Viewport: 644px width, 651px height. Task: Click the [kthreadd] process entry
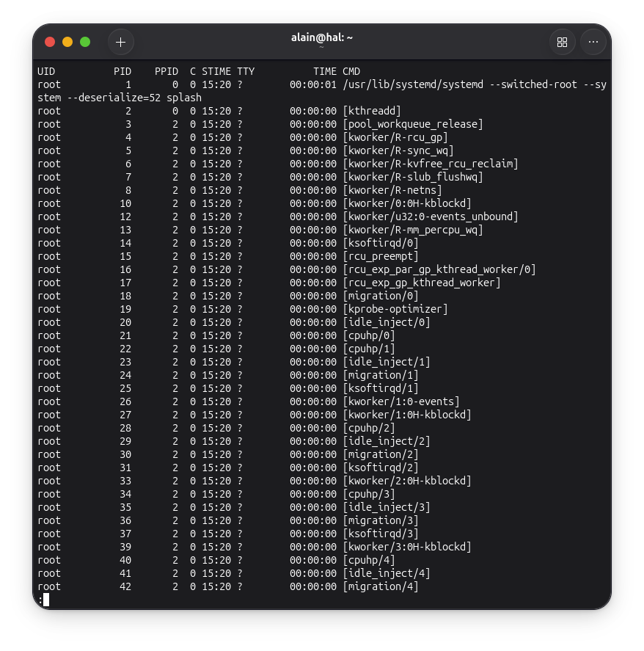pos(372,112)
